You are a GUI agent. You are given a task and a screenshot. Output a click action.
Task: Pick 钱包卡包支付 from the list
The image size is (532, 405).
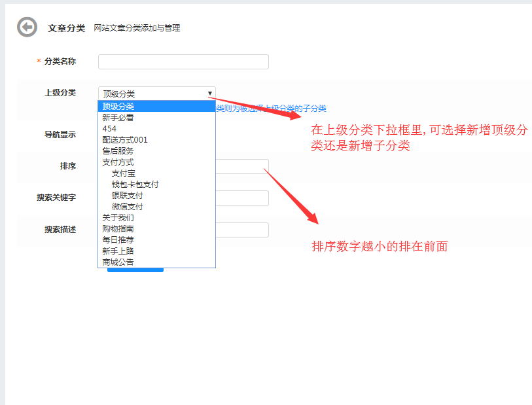coord(135,185)
